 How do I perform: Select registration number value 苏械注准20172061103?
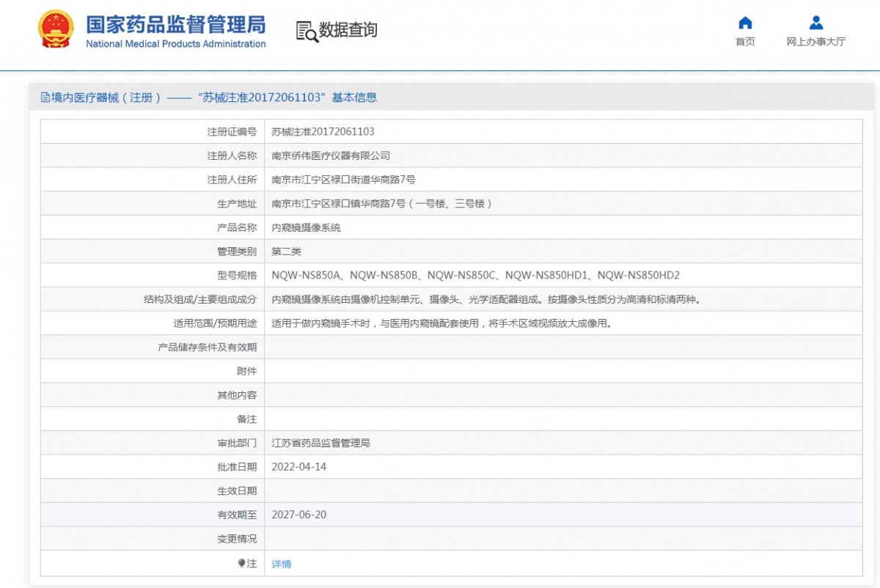point(323,132)
